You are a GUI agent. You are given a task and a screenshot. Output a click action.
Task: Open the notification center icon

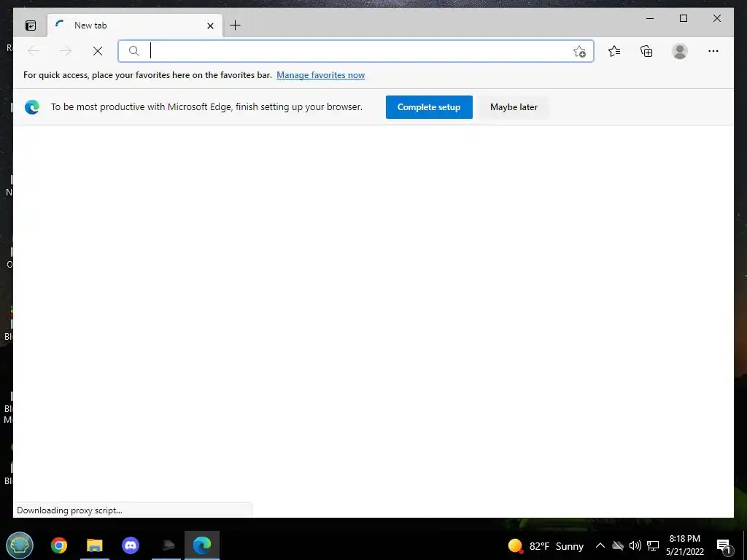point(724,546)
